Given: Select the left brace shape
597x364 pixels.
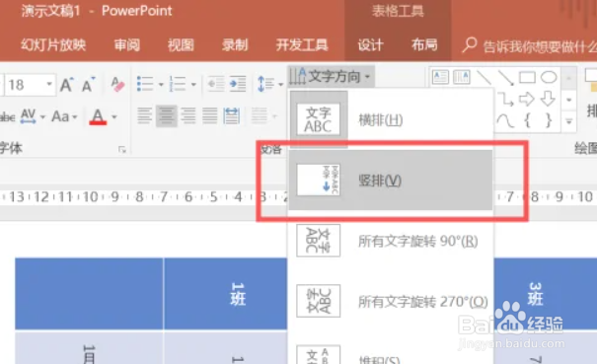Looking at the screenshot, I should [527, 120].
